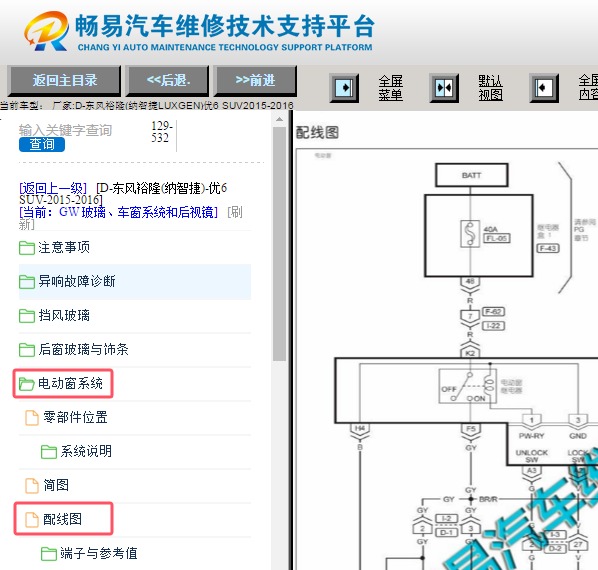The width and height of the screenshot is (598, 570).
Task: Go forward with the >>前进 button
Action: [255, 80]
